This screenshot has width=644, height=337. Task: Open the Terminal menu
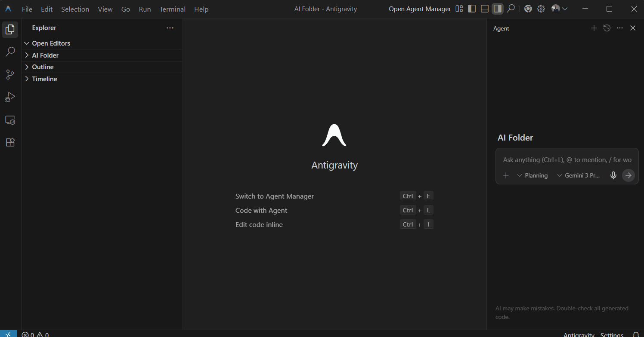tap(173, 9)
